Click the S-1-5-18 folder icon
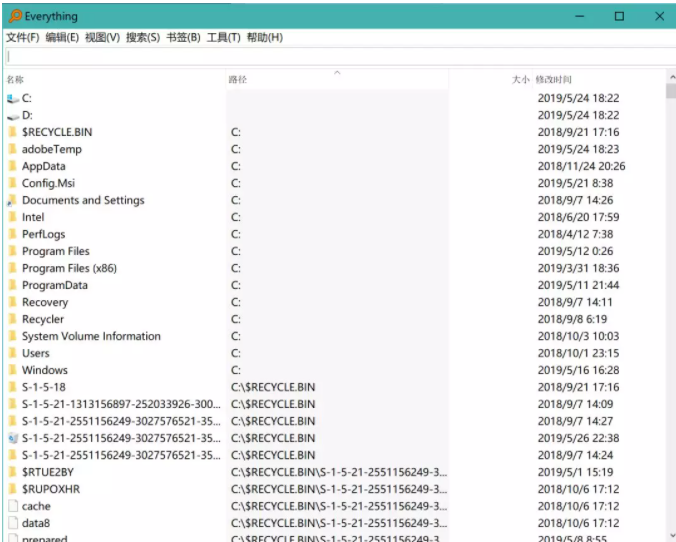This screenshot has height=542, width=676. point(13,387)
